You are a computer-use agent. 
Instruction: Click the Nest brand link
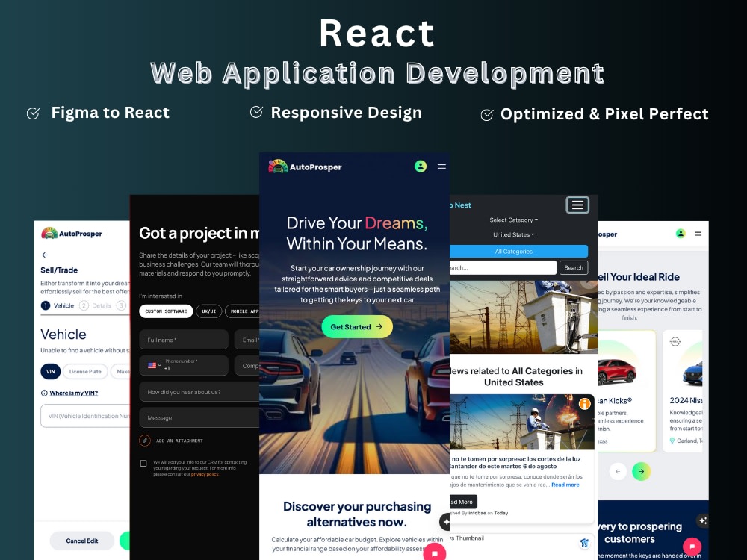pyautogui.click(x=460, y=205)
